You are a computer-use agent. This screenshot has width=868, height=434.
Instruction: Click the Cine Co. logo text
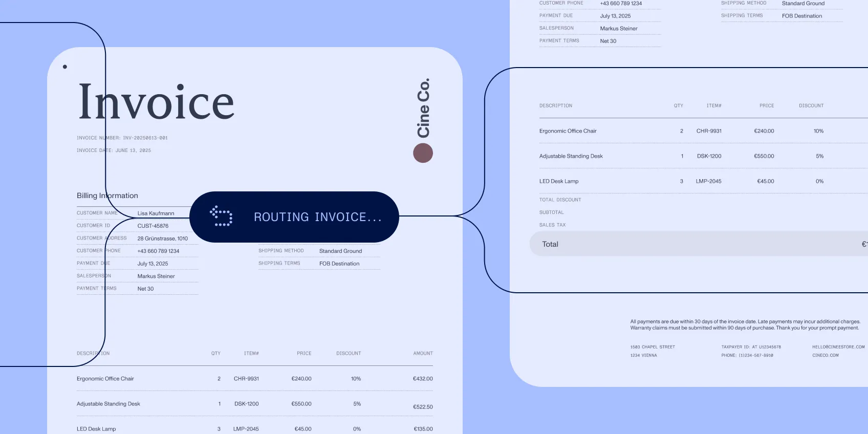[x=423, y=108]
